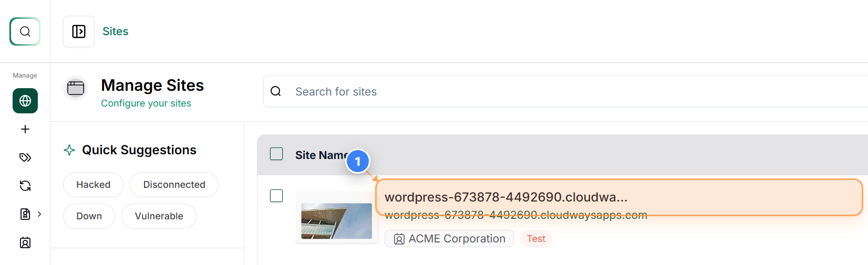Select the Disconnected quick suggestion filter
Viewport: 868px width, 265px height.
174,185
